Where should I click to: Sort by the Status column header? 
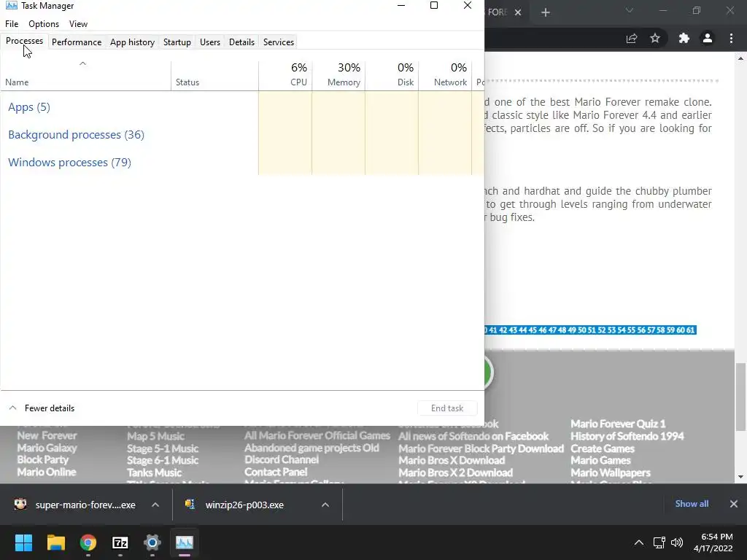[x=215, y=76]
